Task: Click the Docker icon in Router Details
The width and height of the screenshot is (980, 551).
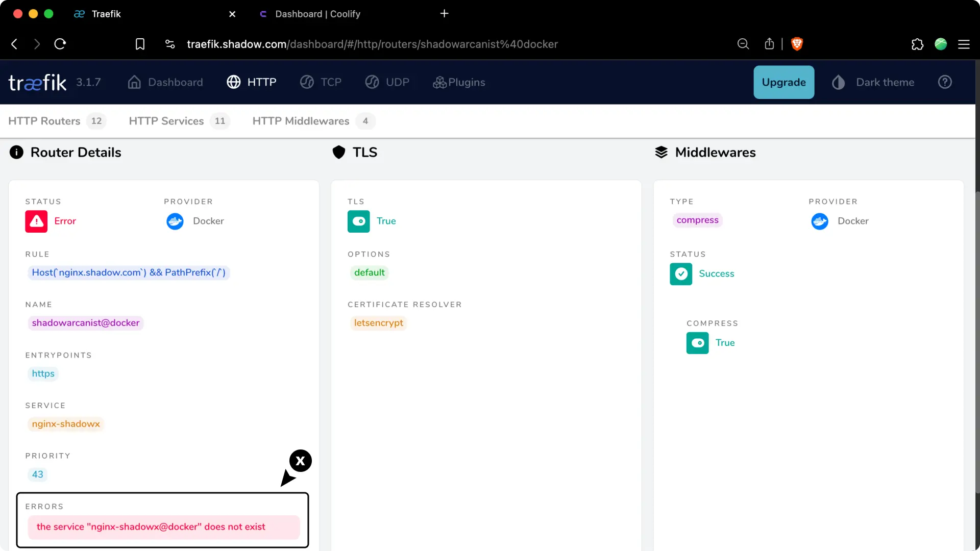Action: [x=175, y=221]
